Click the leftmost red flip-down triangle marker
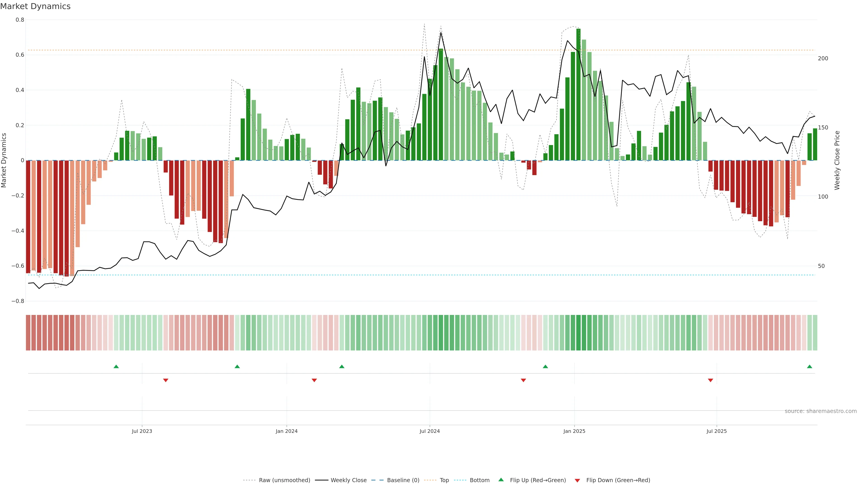The height and width of the screenshot is (488, 868). click(x=165, y=380)
